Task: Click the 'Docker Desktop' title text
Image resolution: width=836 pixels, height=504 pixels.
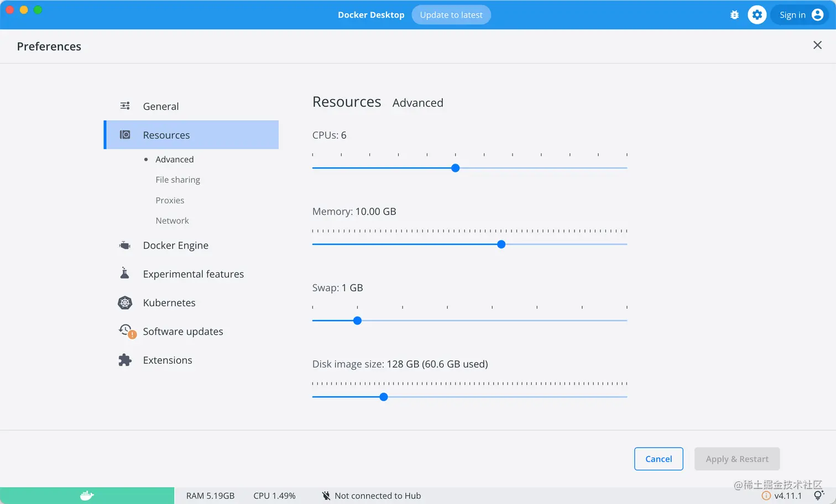Action: (x=371, y=15)
